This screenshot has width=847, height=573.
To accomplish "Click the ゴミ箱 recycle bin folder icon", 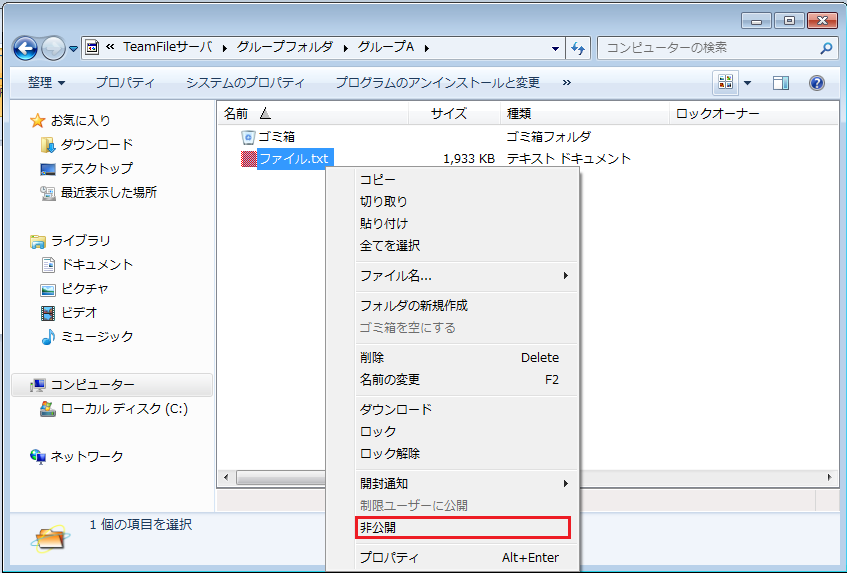I will 248,136.
